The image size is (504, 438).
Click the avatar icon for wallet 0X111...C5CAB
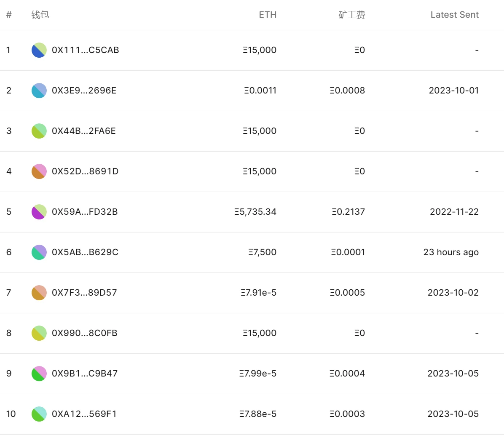tap(39, 50)
